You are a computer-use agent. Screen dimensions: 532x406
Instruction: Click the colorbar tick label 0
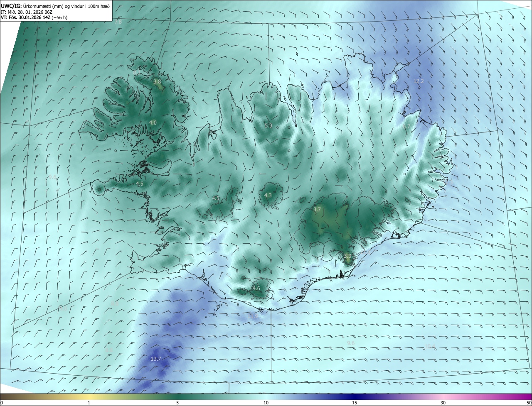pos(2,403)
